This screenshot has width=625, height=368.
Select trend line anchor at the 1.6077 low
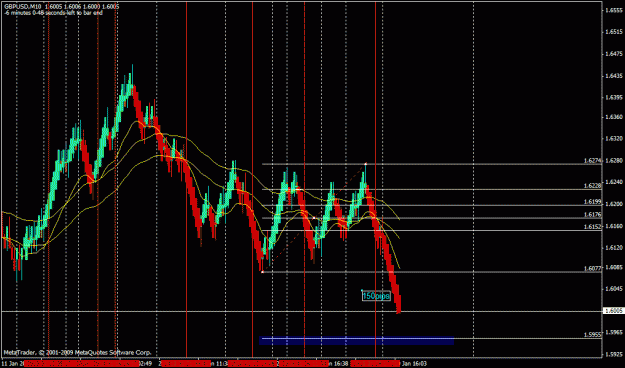click(x=262, y=272)
